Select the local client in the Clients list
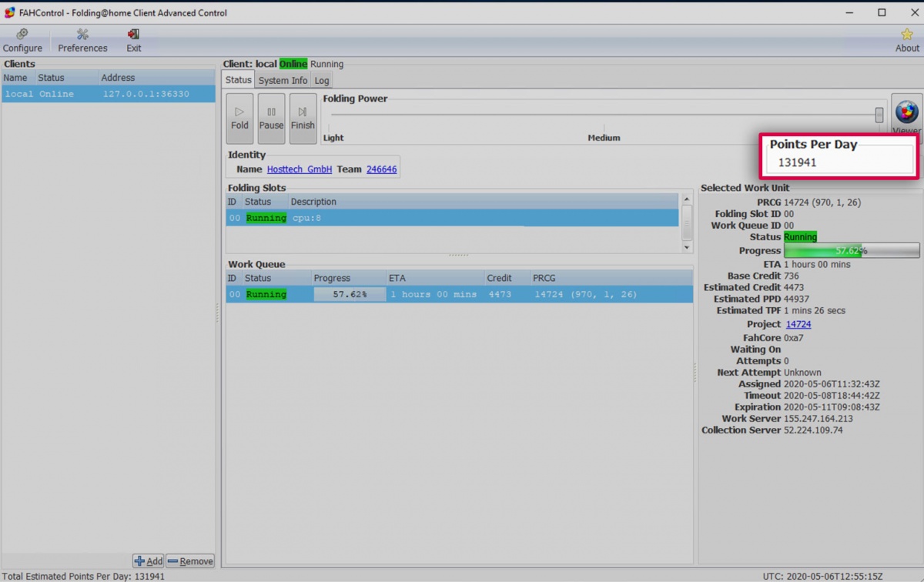Viewport: 924px width, 582px height. (77, 93)
